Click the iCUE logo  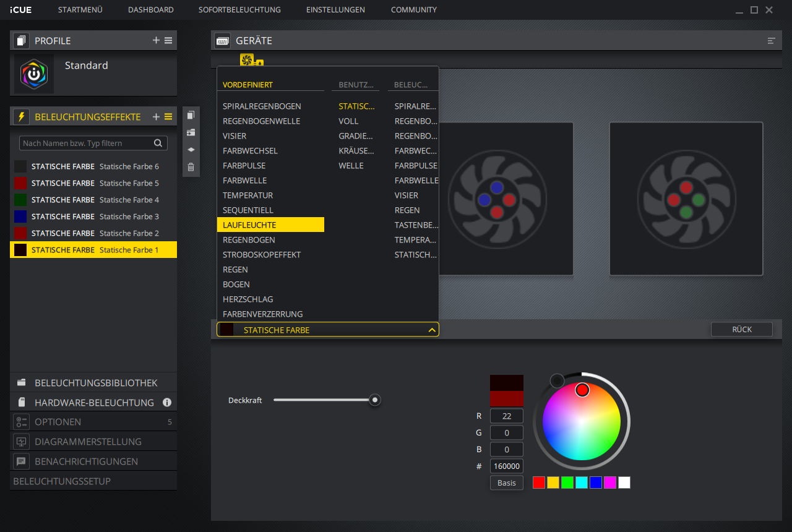point(20,10)
